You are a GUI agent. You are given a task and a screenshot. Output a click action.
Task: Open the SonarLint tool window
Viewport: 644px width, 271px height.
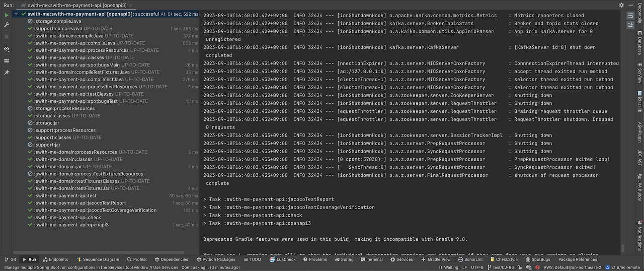[470, 259]
